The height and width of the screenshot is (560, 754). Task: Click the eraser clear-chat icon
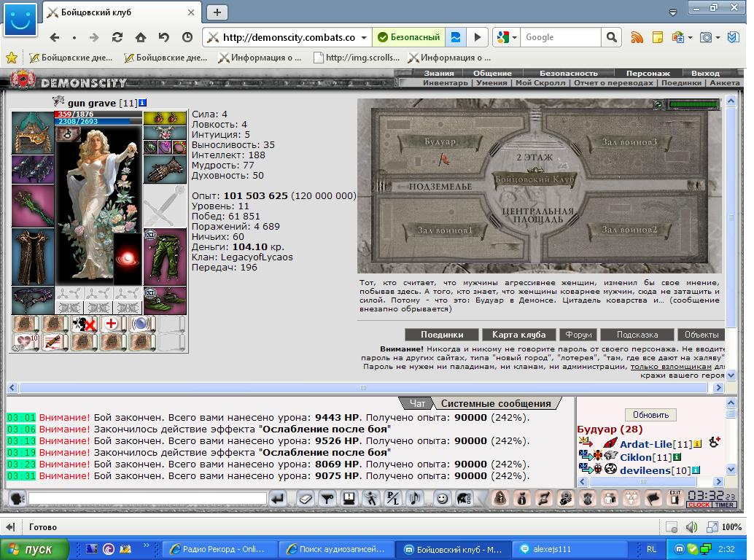306,499
